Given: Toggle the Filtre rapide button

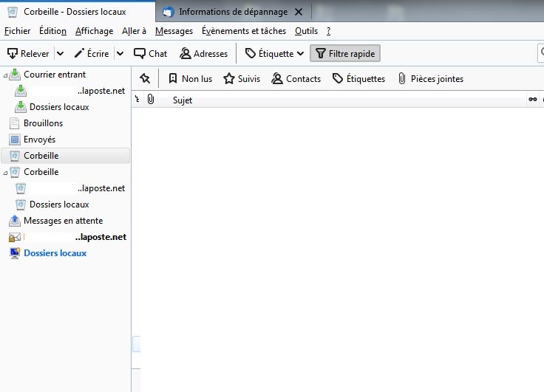Looking at the screenshot, I should point(345,54).
